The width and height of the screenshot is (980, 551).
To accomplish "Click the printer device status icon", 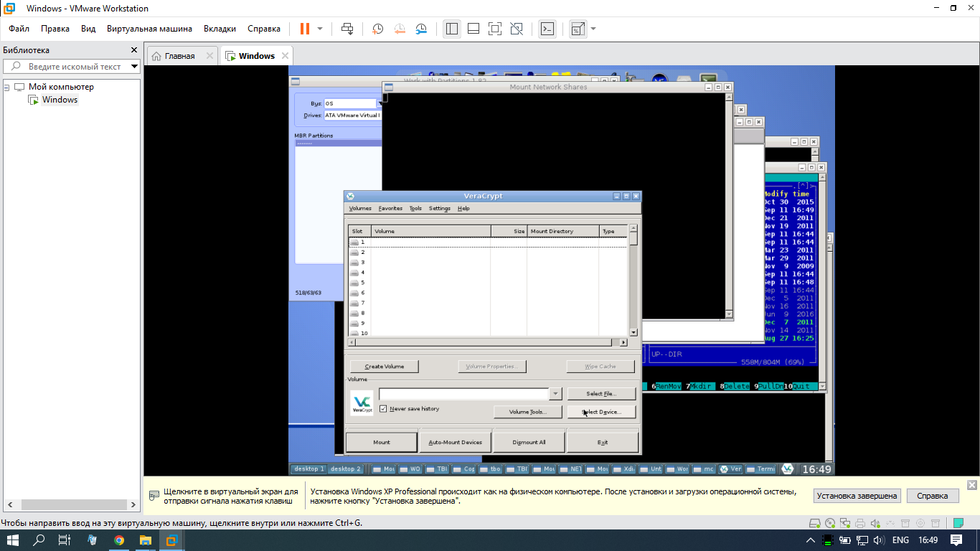I will point(860,523).
